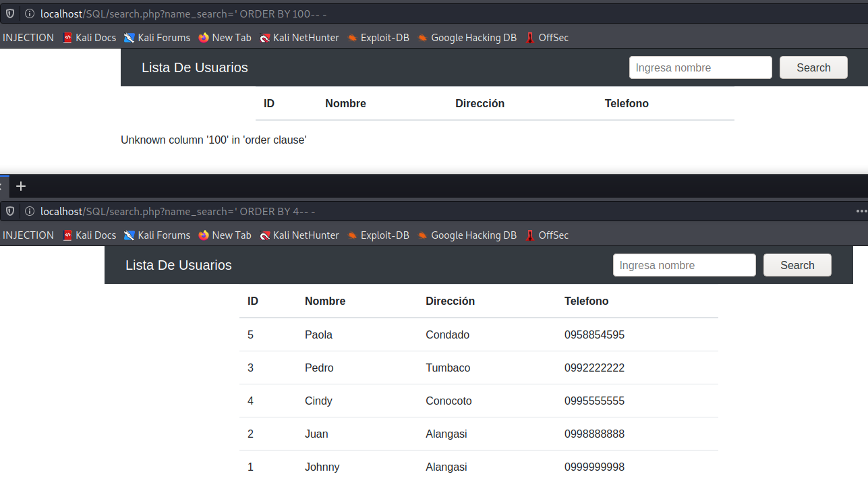The width and height of the screenshot is (868, 495).
Task: Open the Kali Docs bookmark in the ORDER BY 100 window
Action: pyautogui.click(x=90, y=38)
